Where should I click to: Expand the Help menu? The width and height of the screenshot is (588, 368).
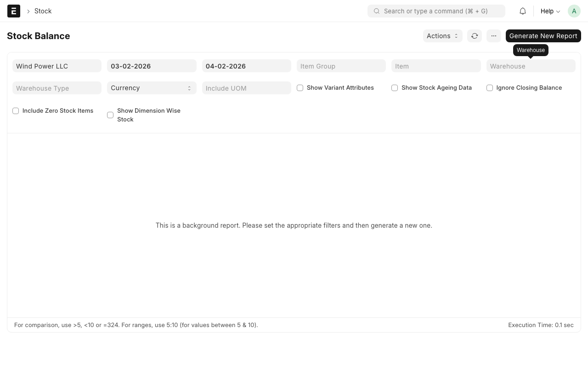(550, 11)
